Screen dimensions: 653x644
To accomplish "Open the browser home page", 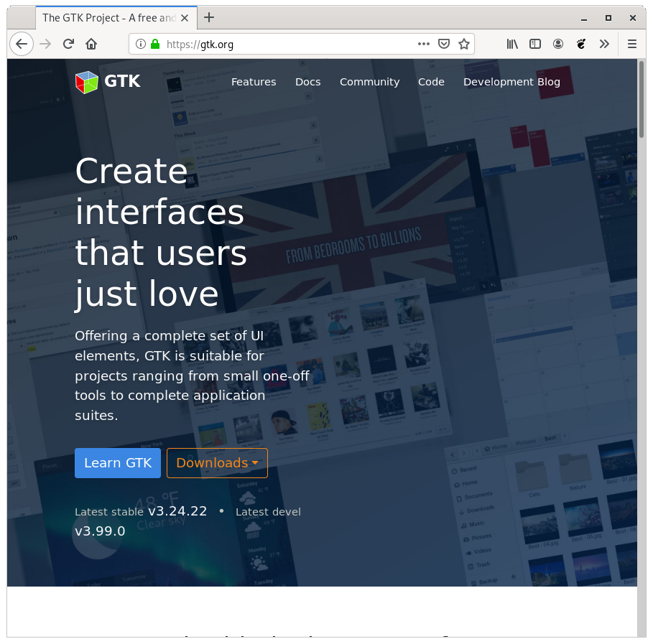I will (91, 44).
